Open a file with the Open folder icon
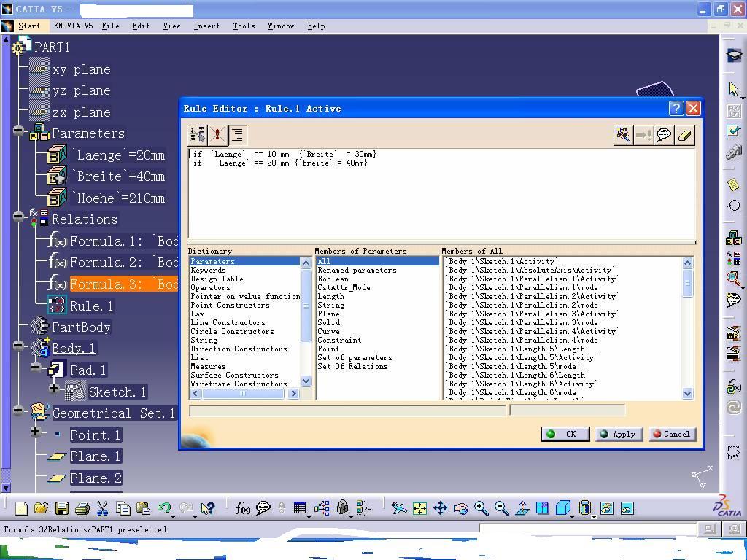 coord(42,508)
